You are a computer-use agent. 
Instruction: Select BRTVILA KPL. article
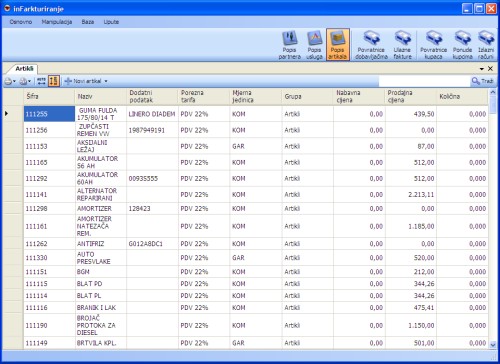[101, 343]
